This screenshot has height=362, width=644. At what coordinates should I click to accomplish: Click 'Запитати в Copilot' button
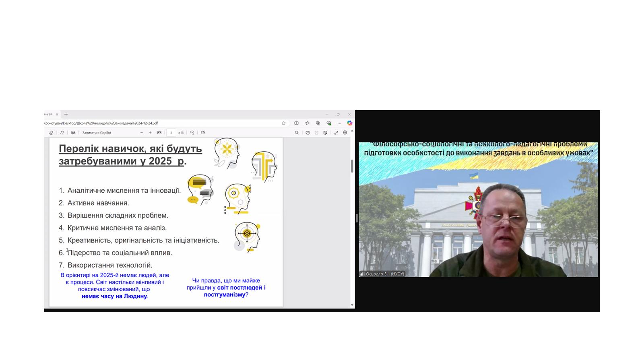point(97,133)
